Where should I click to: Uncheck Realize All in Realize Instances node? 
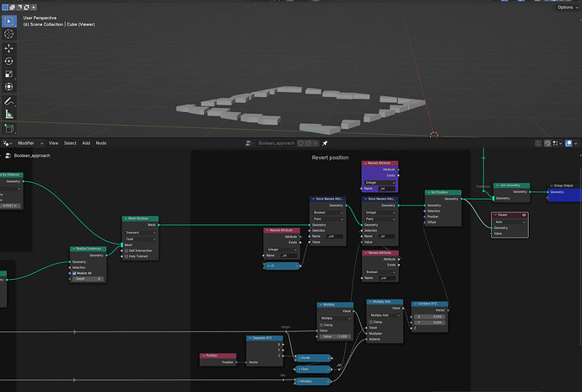tap(74, 273)
